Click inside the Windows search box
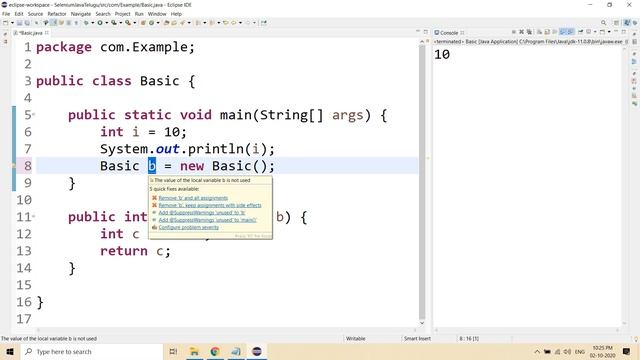The image size is (640, 360). pos(92,351)
